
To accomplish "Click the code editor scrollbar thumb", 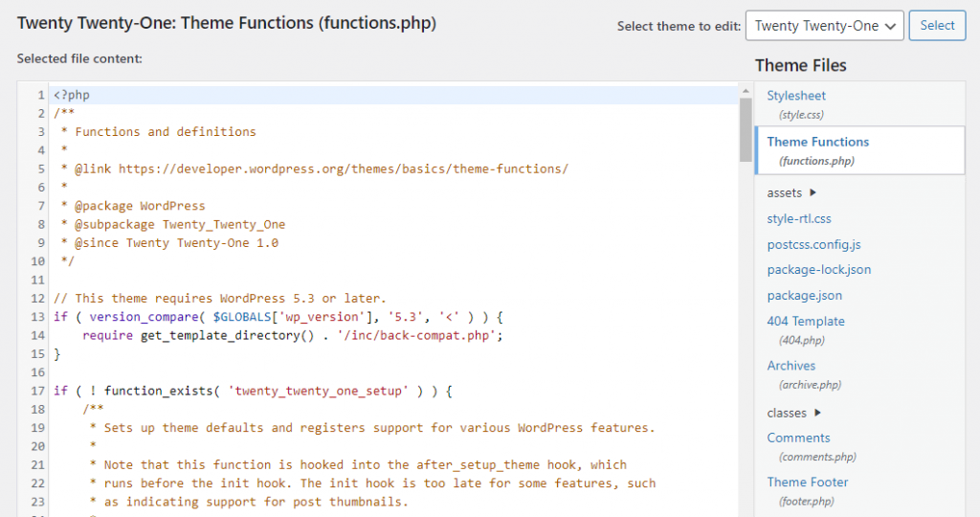I will coord(746,129).
